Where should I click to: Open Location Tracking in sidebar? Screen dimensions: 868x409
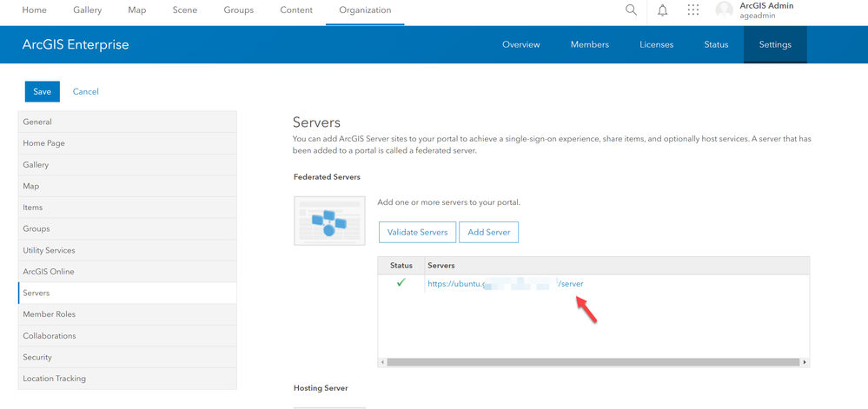(x=128, y=379)
